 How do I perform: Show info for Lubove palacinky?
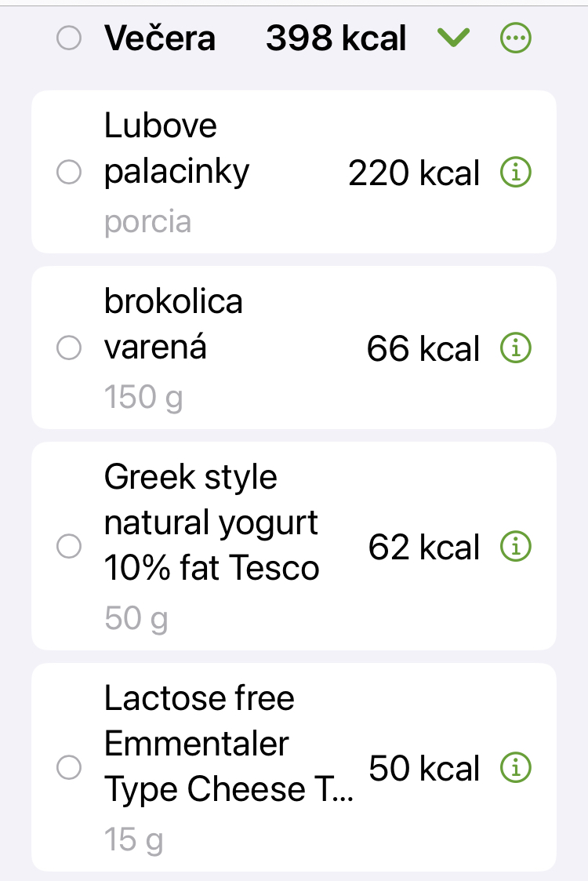pyautogui.click(x=515, y=173)
